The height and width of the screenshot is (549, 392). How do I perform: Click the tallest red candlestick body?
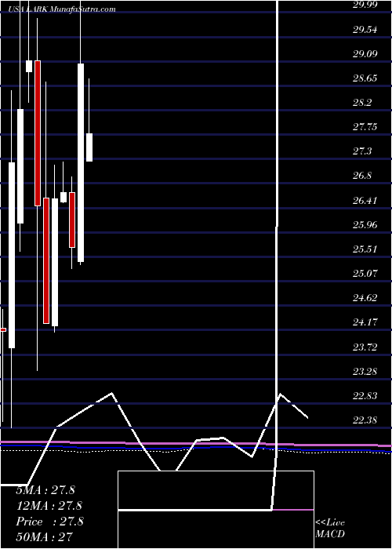(38, 133)
